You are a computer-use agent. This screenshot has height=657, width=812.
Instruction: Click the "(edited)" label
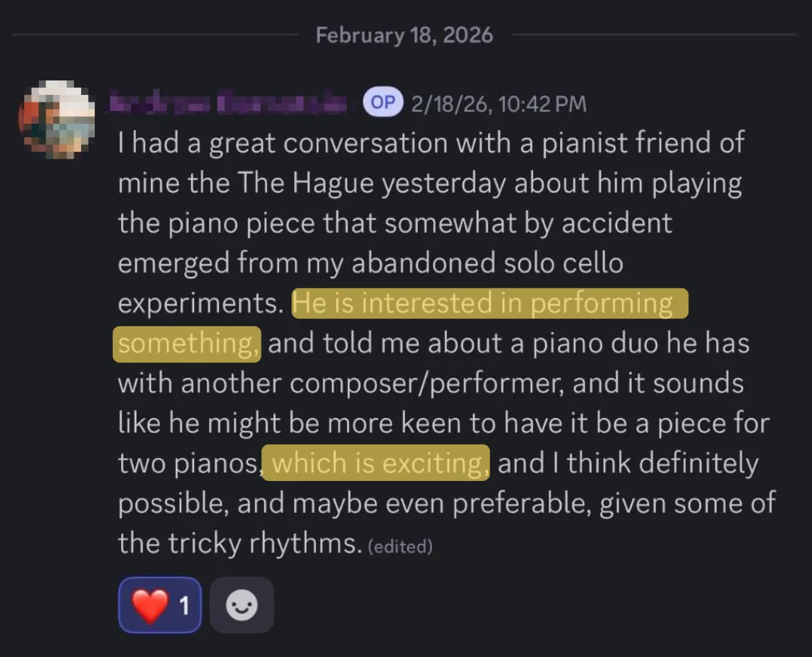point(400,546)
